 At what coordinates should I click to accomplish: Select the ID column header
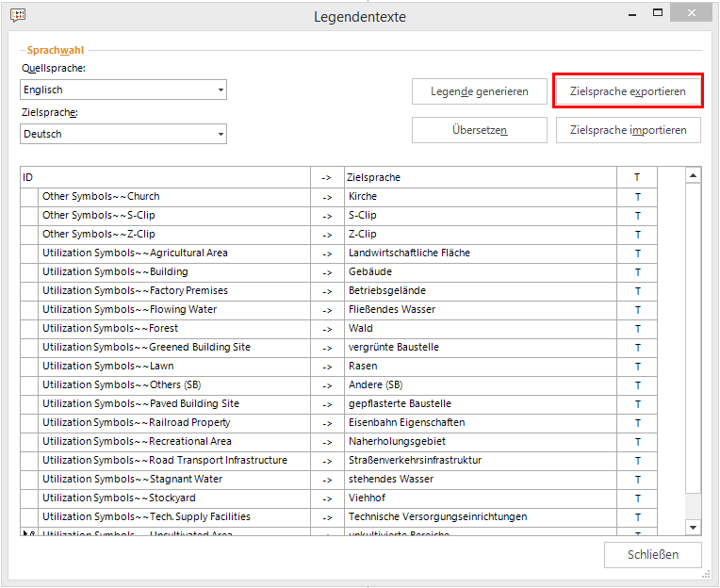(165, 177)
